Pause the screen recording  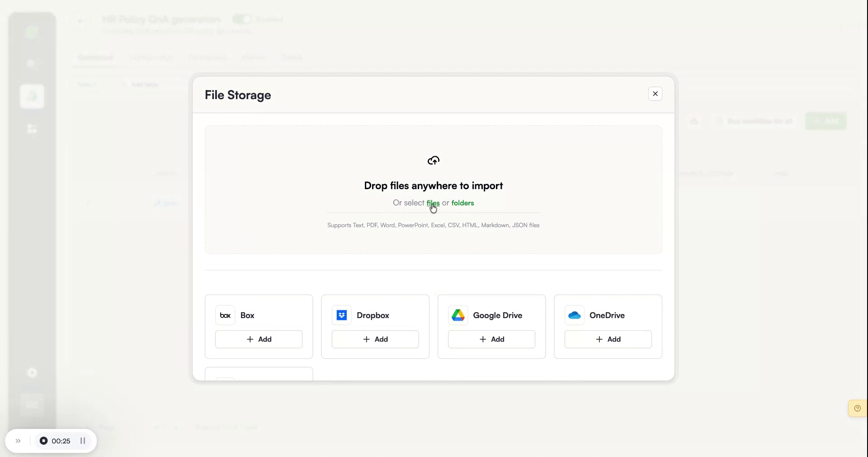click(83, 441)
